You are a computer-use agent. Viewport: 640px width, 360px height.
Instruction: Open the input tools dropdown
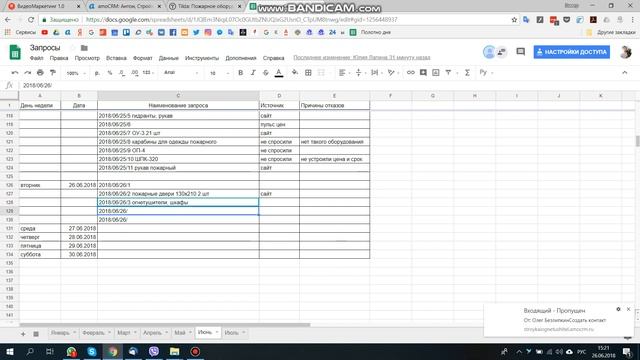point(486,73)
